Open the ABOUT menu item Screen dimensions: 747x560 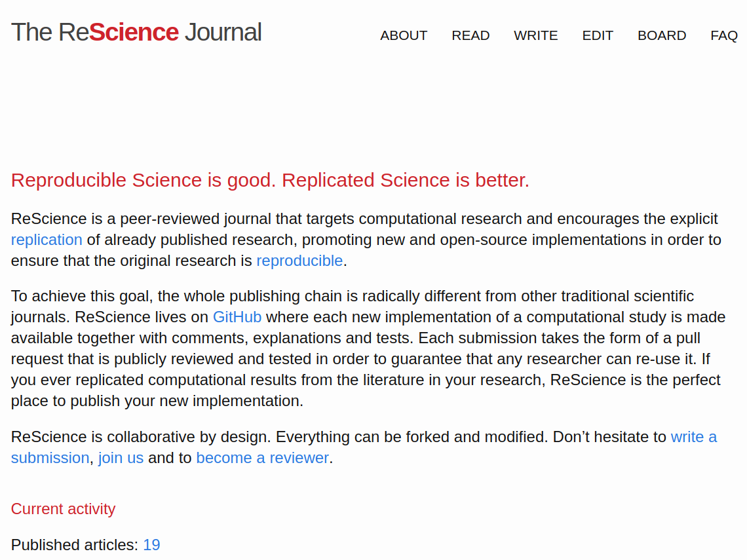[404, 35]
